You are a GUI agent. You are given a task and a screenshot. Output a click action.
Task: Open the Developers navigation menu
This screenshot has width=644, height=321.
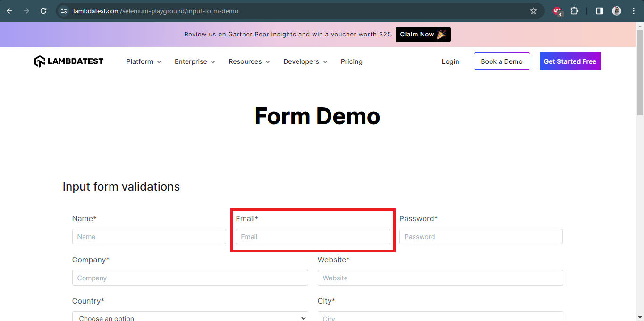[x=305, y=61]
